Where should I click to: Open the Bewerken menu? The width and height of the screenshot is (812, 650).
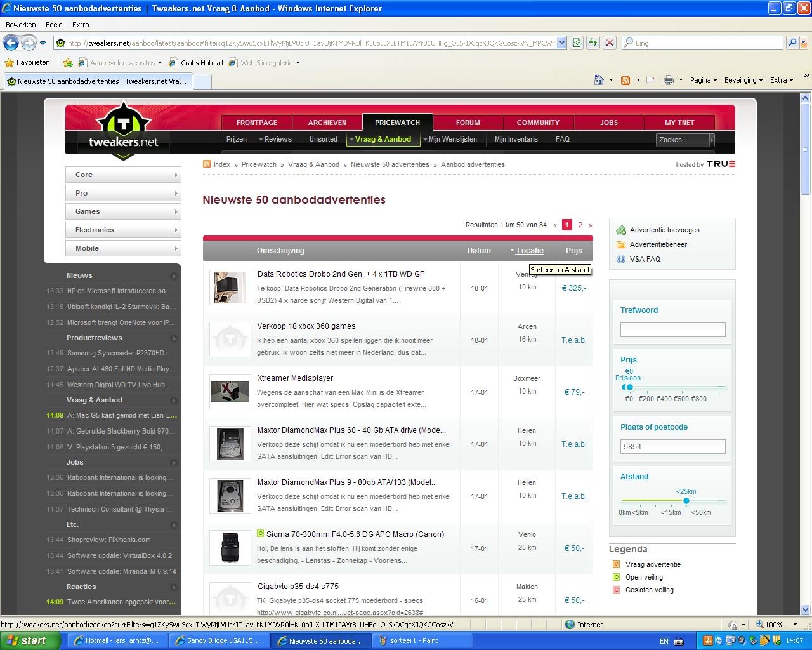(21, 25)
